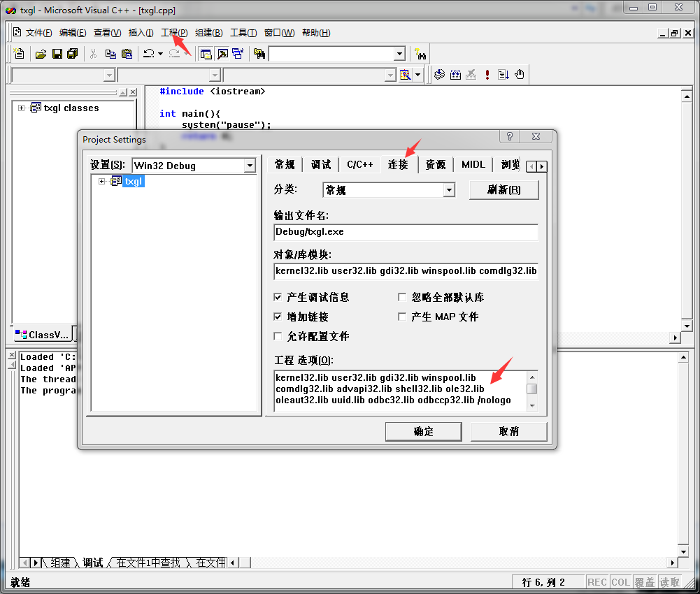
Task: Click the 确定 button to confirm settings
Action: pos(423,431)
